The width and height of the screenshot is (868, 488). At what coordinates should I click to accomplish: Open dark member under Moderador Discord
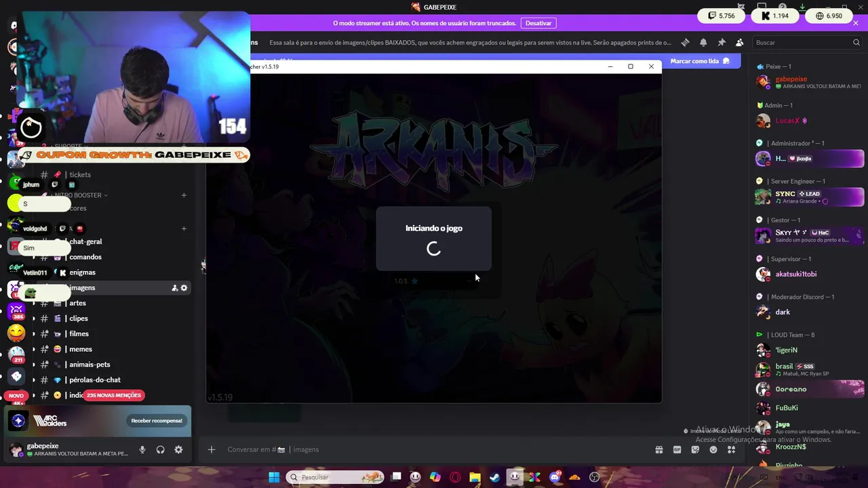click(809, 312)
